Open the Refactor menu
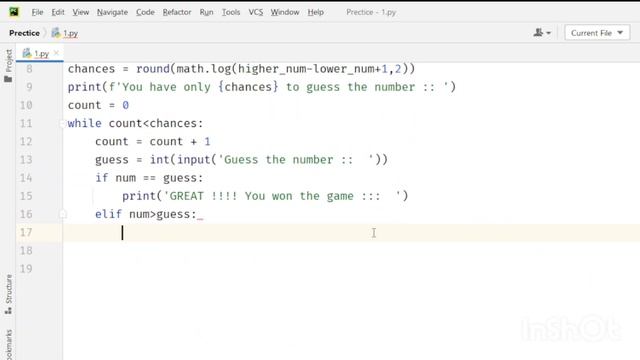The height and width of the screenshot is (360, 640). click(x=177, y=12)
